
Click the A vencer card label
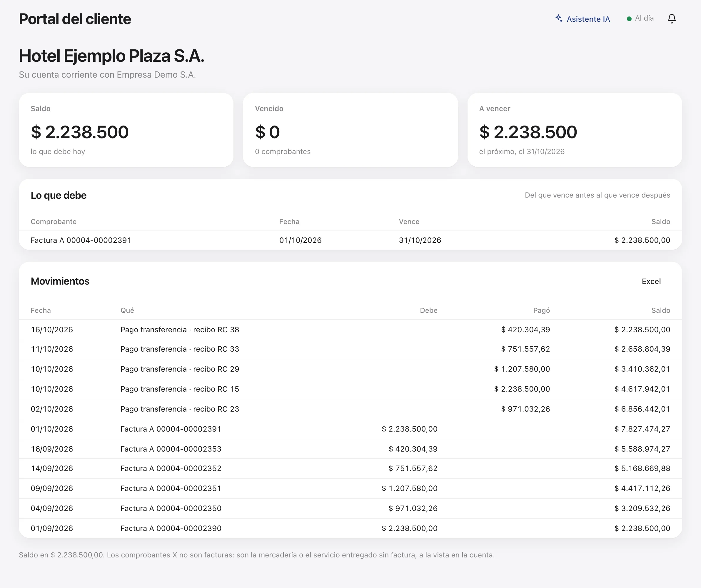(494, 108)
